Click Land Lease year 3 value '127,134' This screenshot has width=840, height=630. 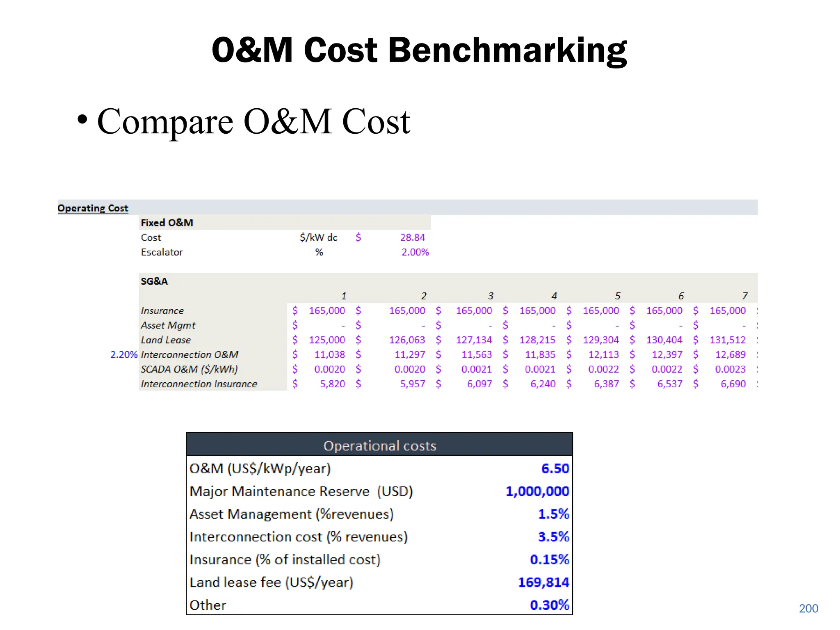[474, 340]
